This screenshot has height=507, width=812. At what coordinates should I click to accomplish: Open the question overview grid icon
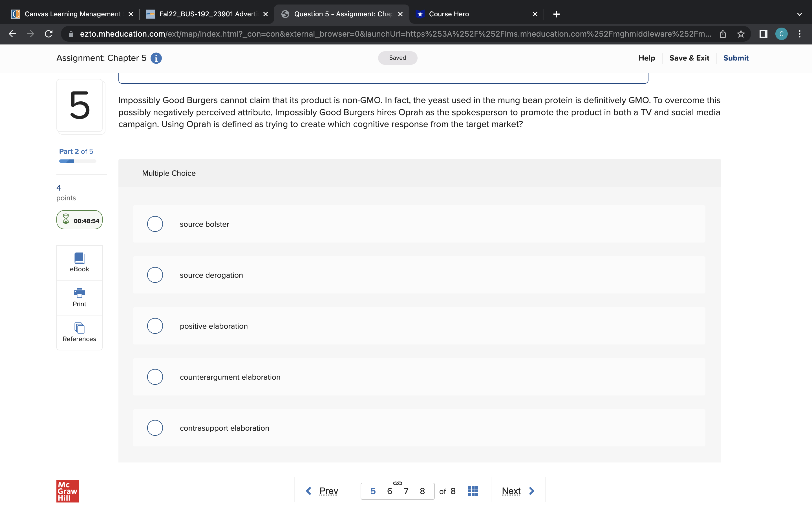click(473, 491)
